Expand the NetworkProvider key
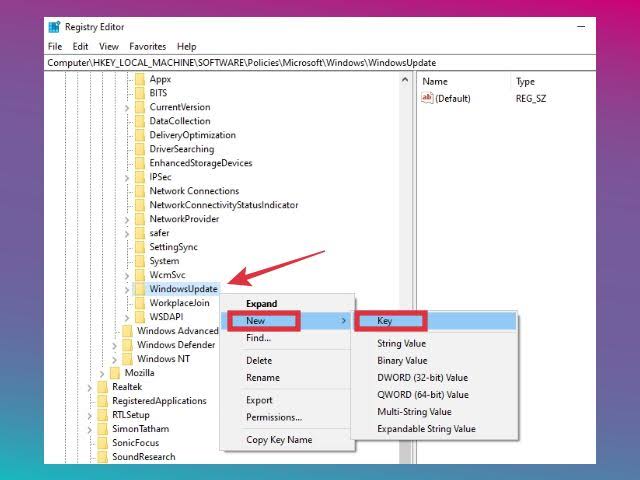The height and width of the screenshot is (480, 640). point(127,220)
